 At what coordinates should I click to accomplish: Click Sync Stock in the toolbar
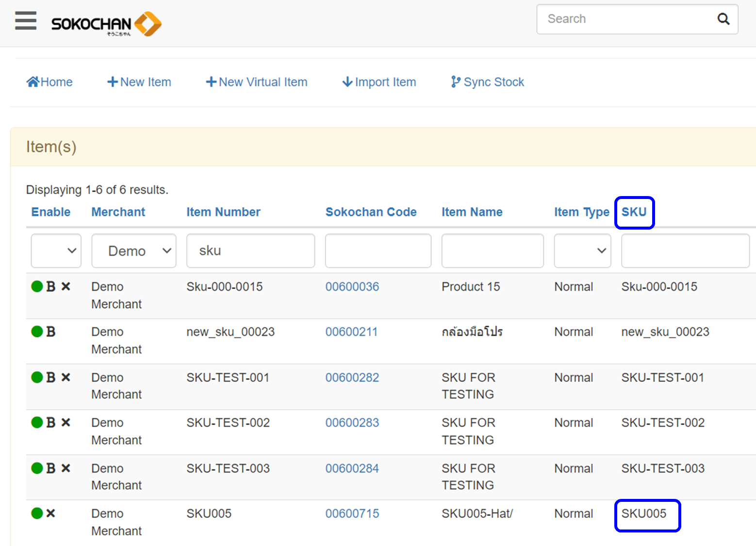[488, 82]
